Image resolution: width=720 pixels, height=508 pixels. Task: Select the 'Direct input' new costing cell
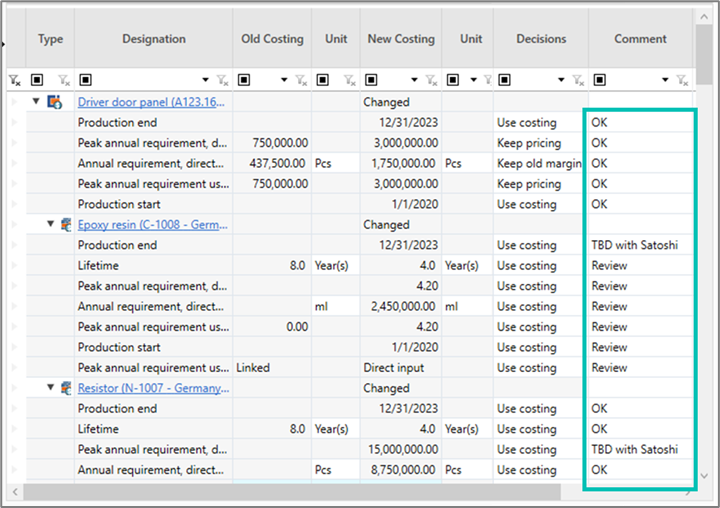[401, 368]
